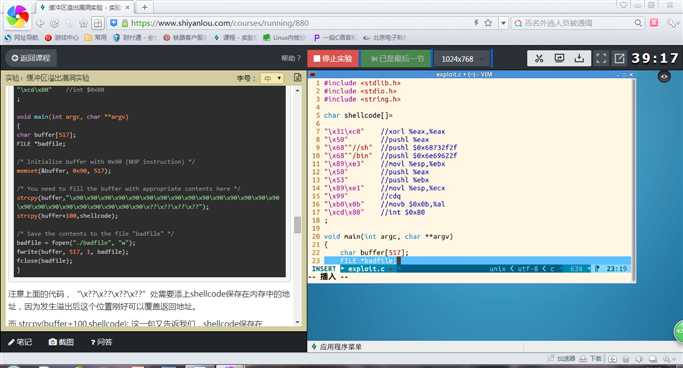
Task: Select the active shiyanlou browser tab
Action: 85,7
